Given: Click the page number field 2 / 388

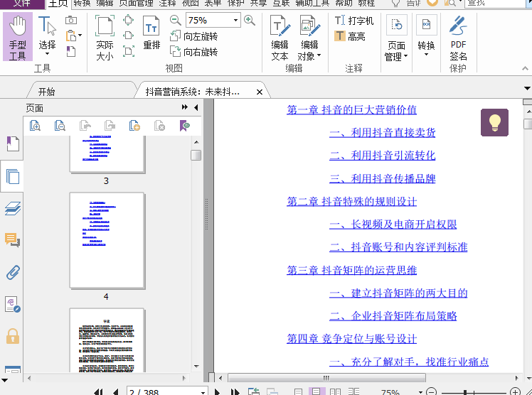Looking at the screenshot, I should point(163,391).
